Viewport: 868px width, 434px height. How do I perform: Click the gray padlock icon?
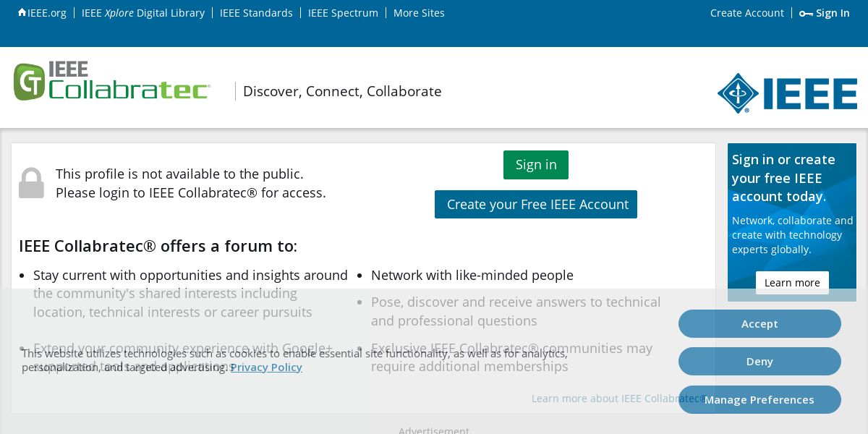coord(31,183)
